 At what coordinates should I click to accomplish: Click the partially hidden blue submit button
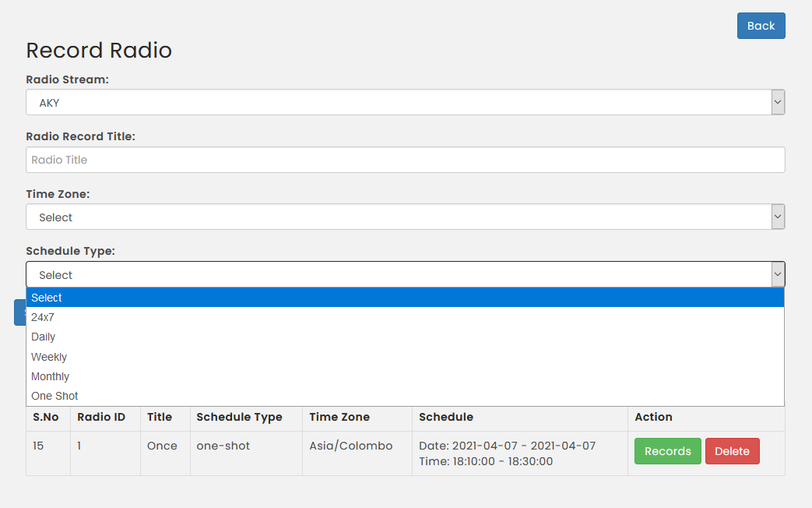pyautogui.click(x=20, y=312)
